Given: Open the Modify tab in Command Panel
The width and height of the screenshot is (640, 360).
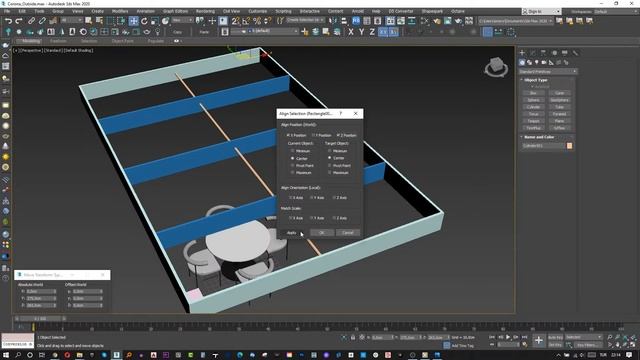Looking at the screenshot, I should point(533,53).
